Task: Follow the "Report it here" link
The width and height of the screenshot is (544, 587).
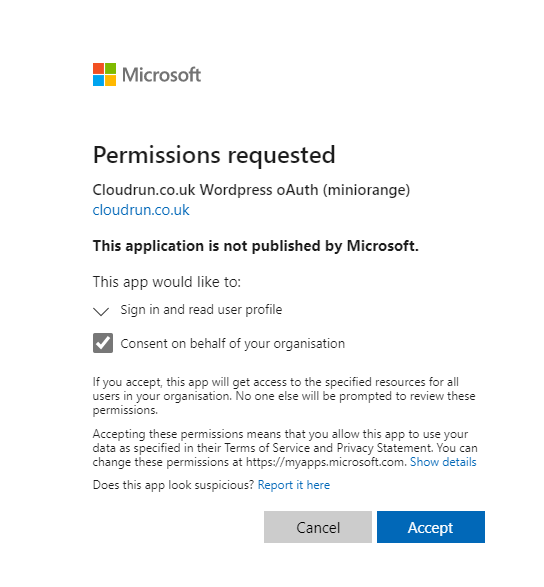Action: pyautogui.click(x=294, y=485)
